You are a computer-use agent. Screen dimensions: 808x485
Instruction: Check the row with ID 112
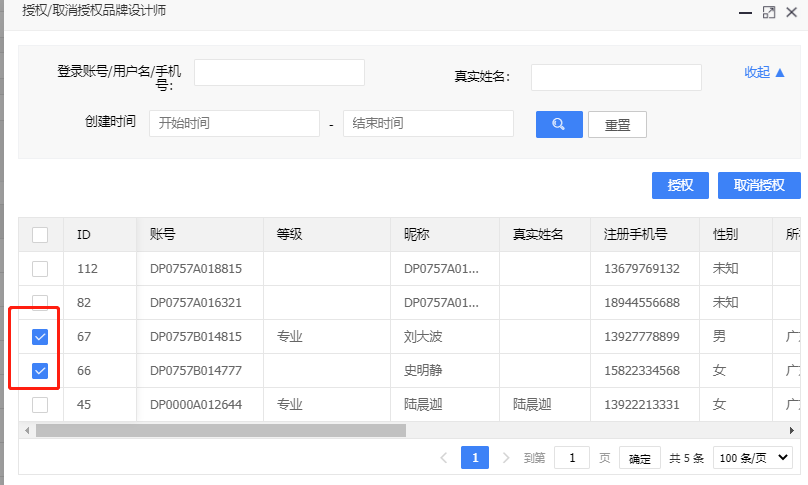[x=40, y=269]
